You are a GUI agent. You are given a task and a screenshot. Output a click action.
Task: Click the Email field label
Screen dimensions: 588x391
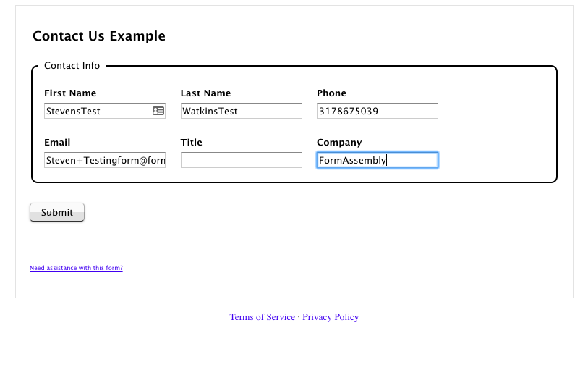point(57,143)
